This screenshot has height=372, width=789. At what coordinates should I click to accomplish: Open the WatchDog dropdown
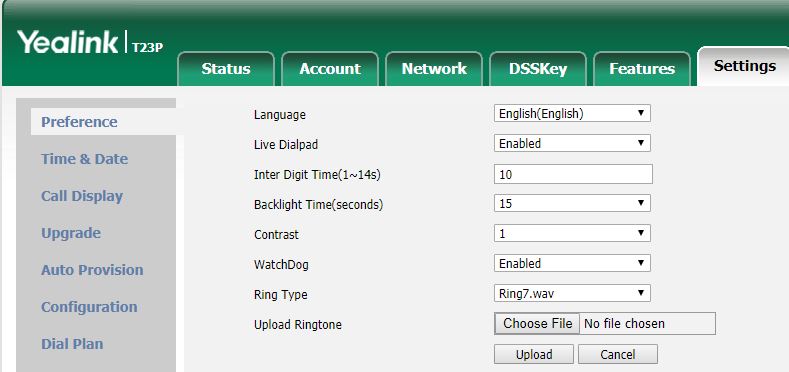point(572,263)
